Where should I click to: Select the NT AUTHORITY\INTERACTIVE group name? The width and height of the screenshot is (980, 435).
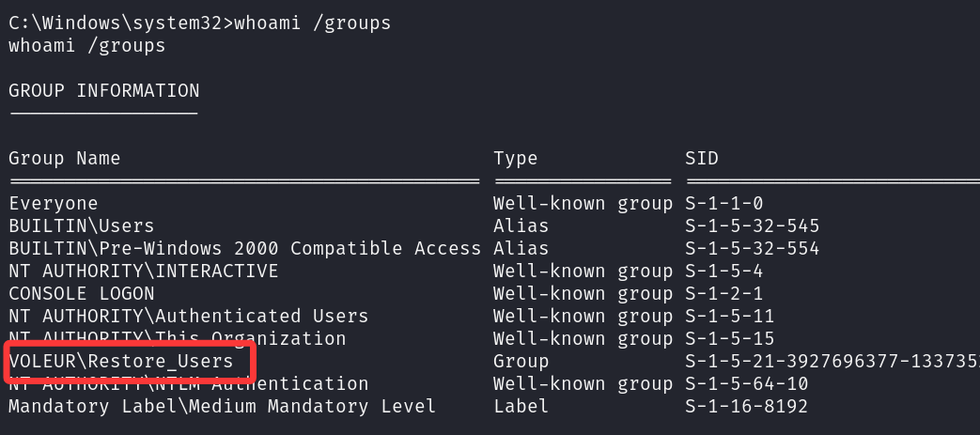tap(143, 271)
